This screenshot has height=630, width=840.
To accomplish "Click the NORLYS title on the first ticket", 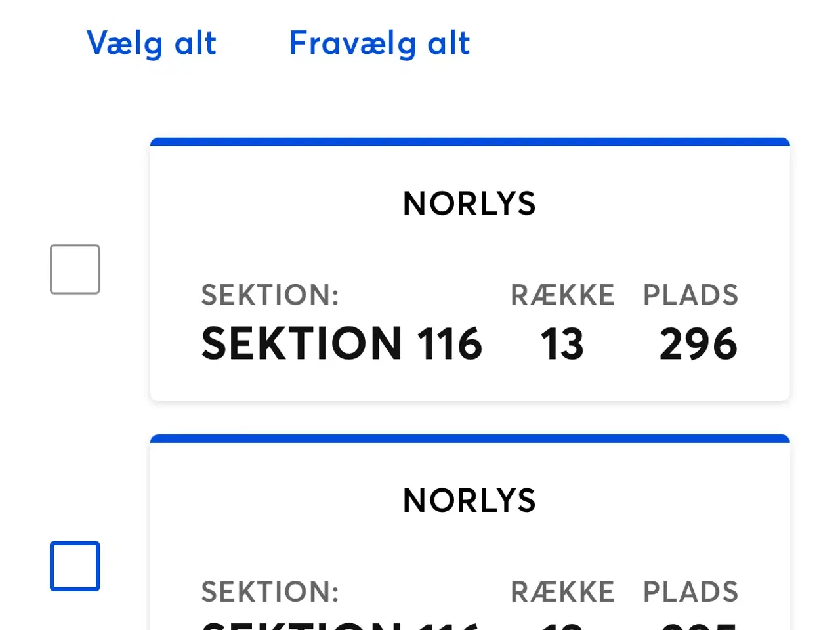I will point(469,203).
